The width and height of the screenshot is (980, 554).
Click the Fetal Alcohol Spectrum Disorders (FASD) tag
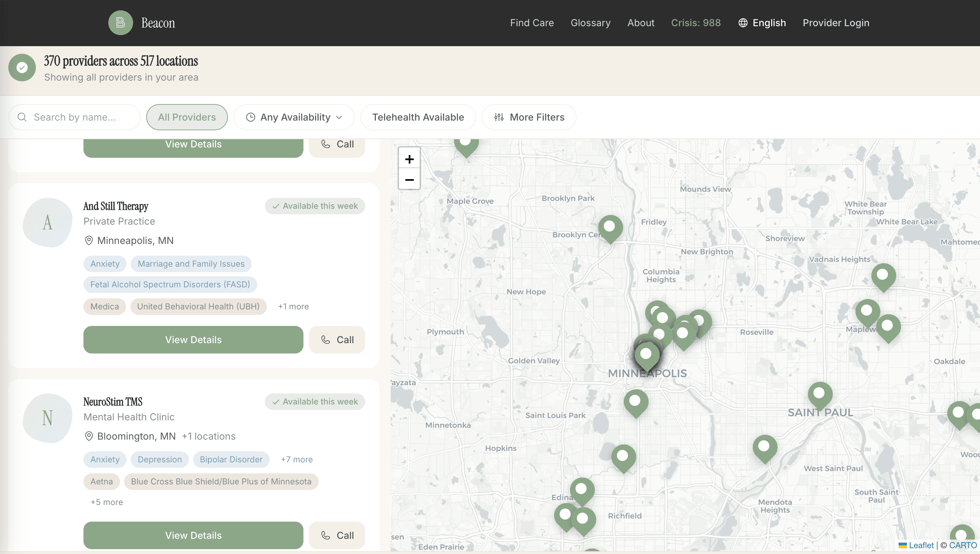point(170,285)
